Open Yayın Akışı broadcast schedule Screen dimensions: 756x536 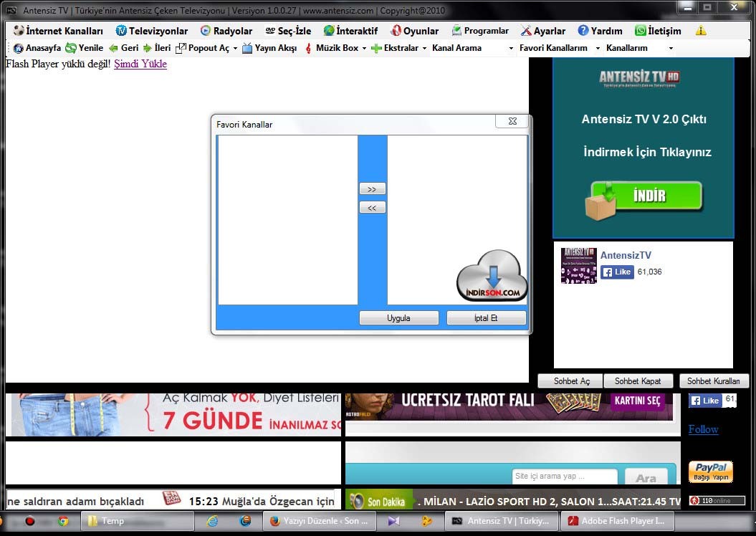click(x=269, y=48)
